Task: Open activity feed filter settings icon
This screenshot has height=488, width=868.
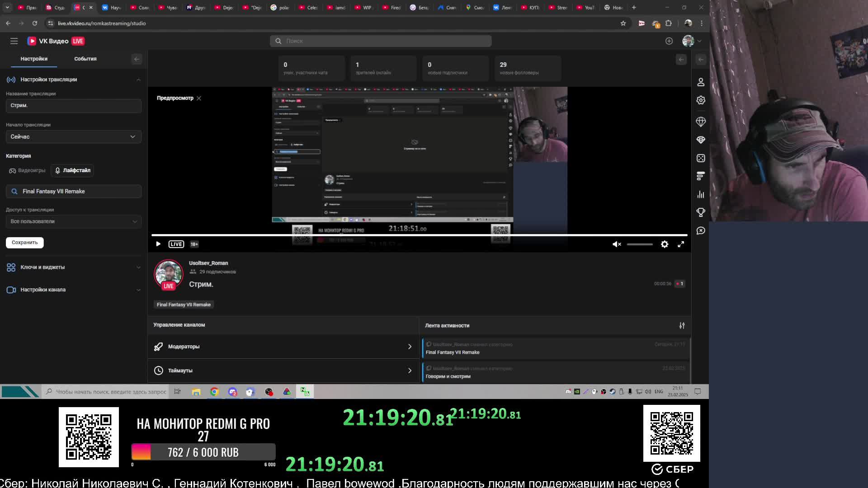Action: pyautogui.click(x=682, y=325)
